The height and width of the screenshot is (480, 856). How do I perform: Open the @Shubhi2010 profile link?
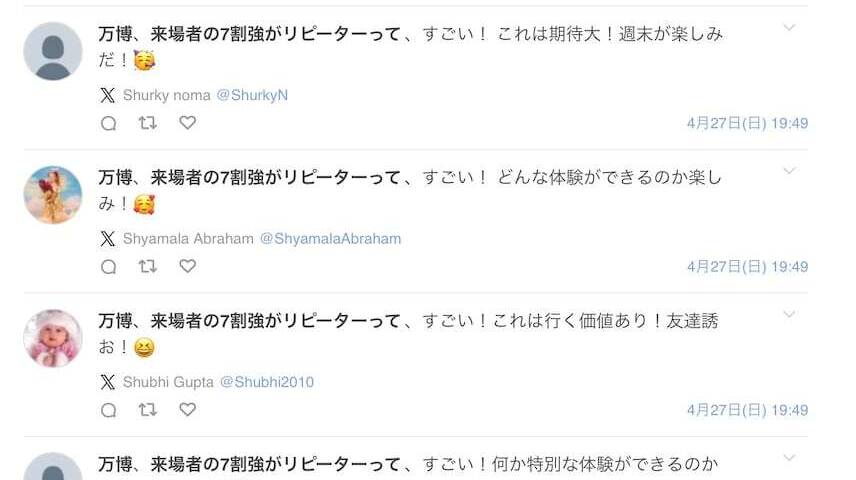tap(267, 382)
